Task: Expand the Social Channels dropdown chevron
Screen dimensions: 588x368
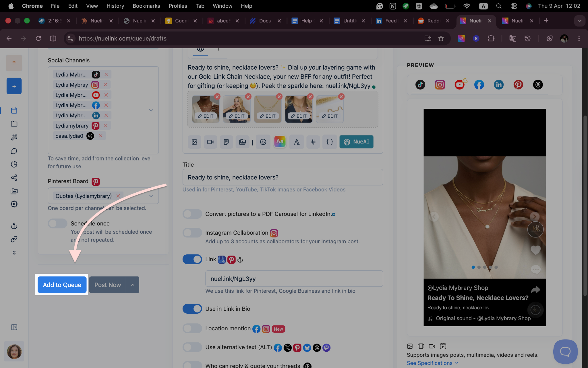Action: click(x=151, y=110)
